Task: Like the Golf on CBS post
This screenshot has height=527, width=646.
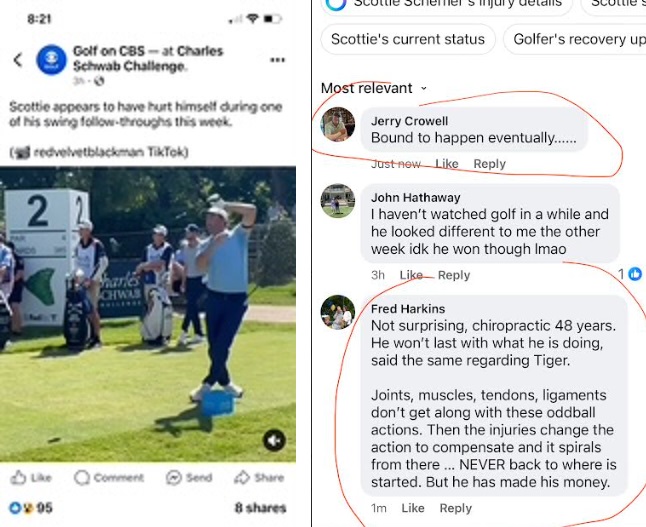Action: 31,478
